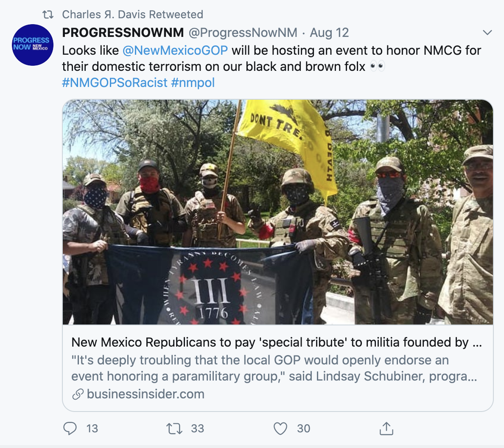Image resolution: width=504 pixels, height=448 pixels.
Task: Click the small retweeted indicator icon
Action: (48, 14)
